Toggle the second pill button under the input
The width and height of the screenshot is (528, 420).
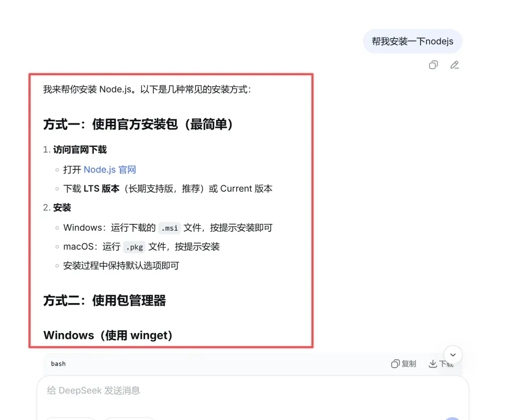(x=129, y=419)
